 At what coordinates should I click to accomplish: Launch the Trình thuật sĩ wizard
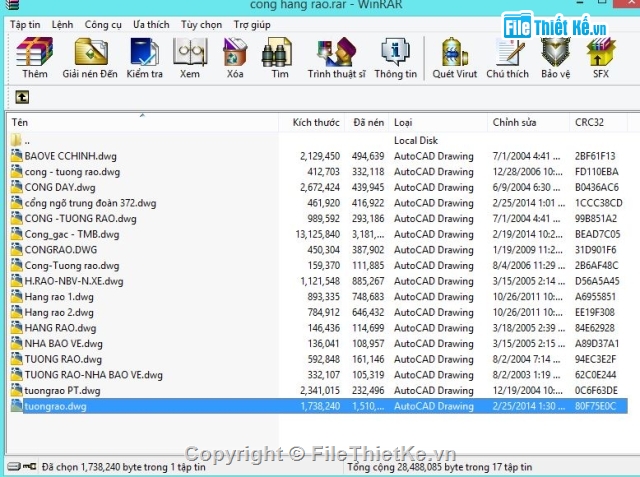(x=336, y=52)
